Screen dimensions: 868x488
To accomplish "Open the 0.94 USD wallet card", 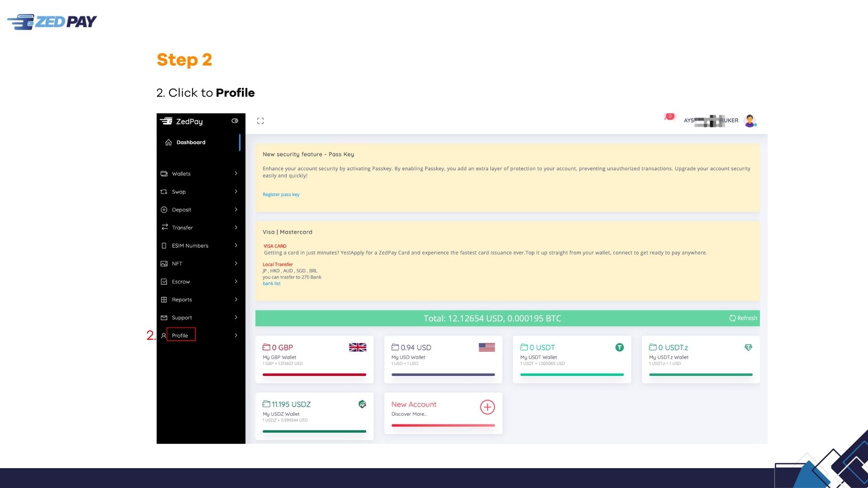I will [443, 360].
